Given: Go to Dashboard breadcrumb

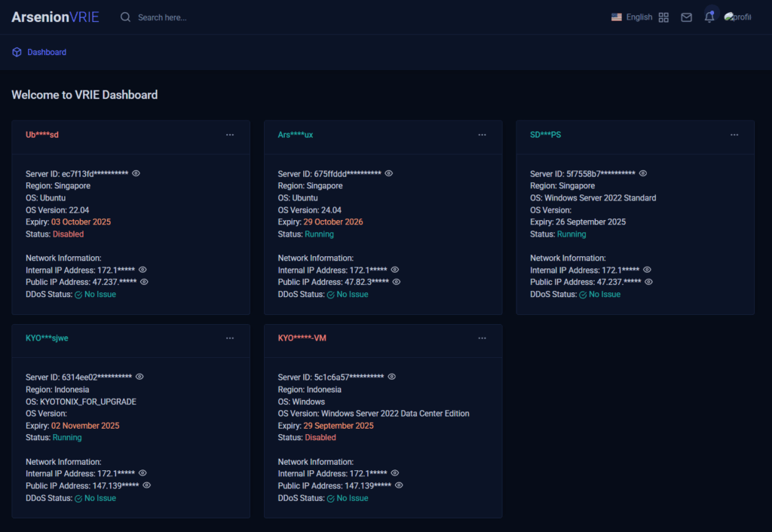Looking at the screenshot, I should (47, 52).
